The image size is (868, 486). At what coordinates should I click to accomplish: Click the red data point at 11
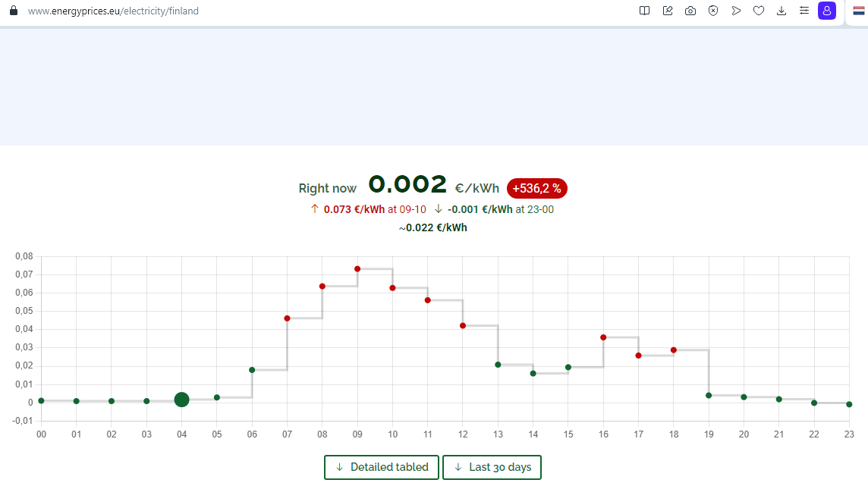[x=428, y=300]
